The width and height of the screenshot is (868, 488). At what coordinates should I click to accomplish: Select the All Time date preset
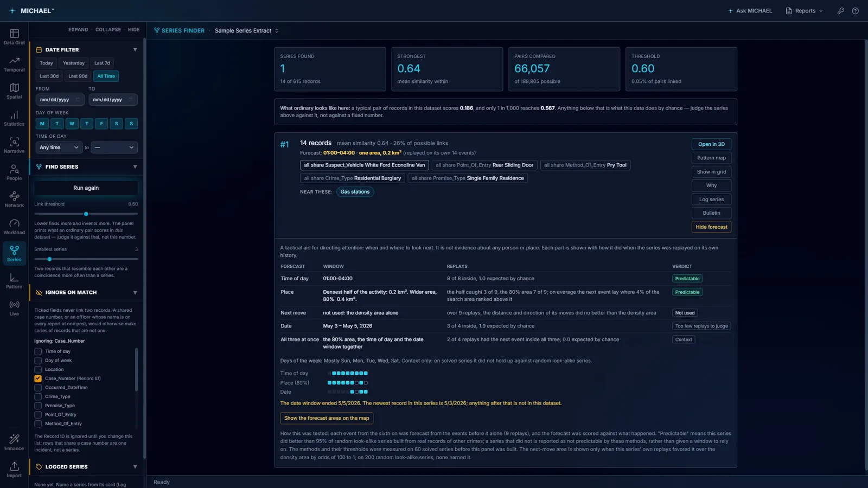106,76
